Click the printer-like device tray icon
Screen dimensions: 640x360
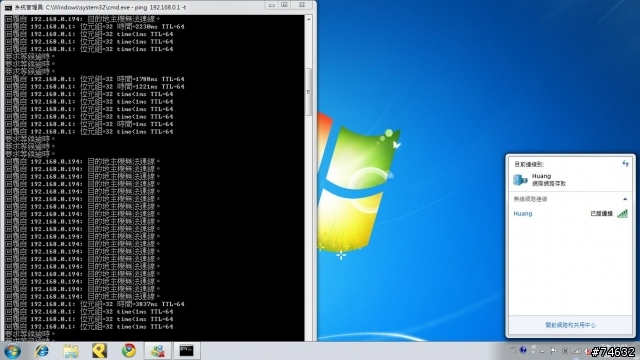513,350
